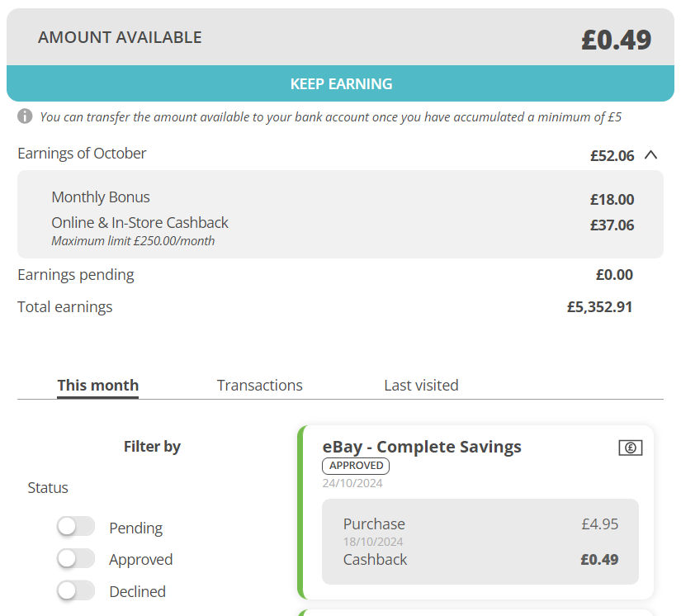Click the Cashback £0.49 line
681x616 pixels.
[x=480, y=560]
